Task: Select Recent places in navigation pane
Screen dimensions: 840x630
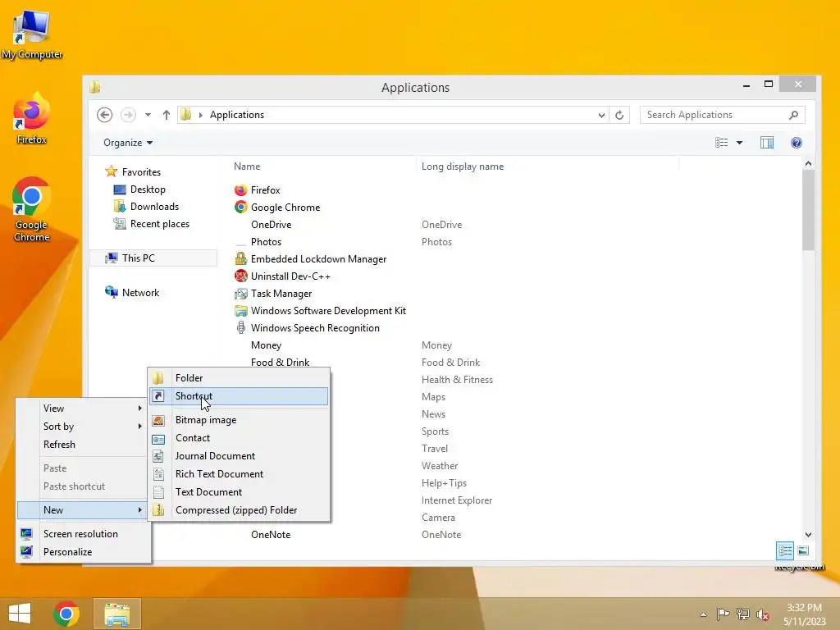Action: click(152, 224)
